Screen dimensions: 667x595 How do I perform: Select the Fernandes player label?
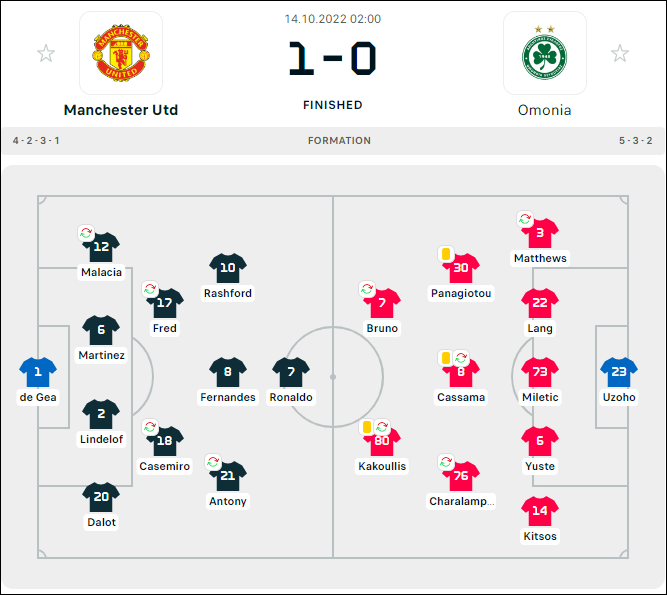point(228,397)
